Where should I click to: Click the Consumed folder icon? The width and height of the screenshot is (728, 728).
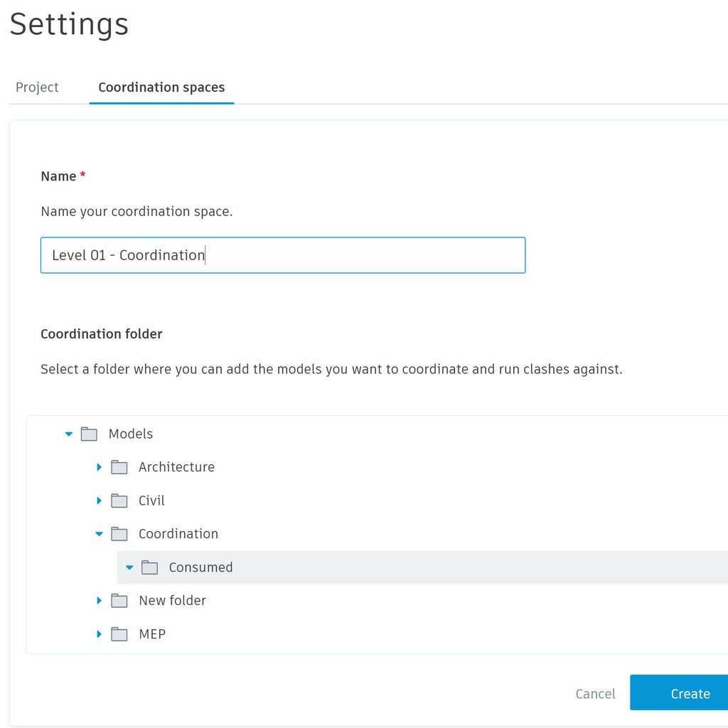click(x=149, y=567)
